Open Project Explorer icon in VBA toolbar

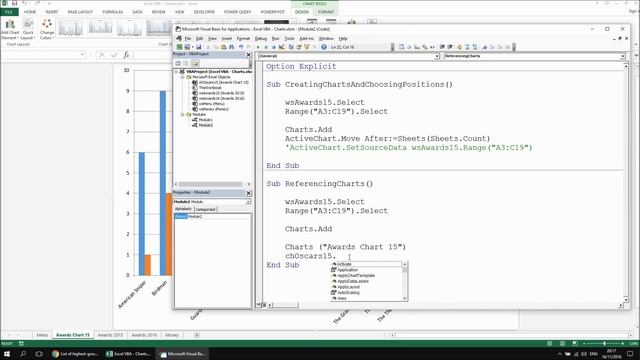tap(291, 47)
